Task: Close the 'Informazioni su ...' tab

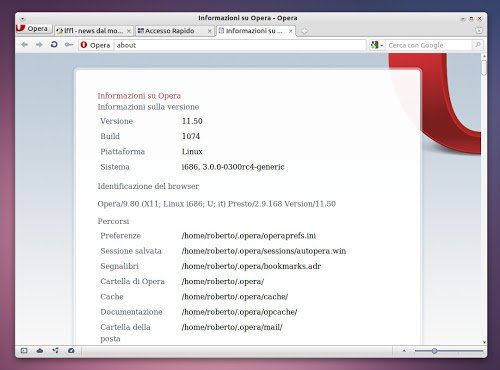Action: (291, 31)
